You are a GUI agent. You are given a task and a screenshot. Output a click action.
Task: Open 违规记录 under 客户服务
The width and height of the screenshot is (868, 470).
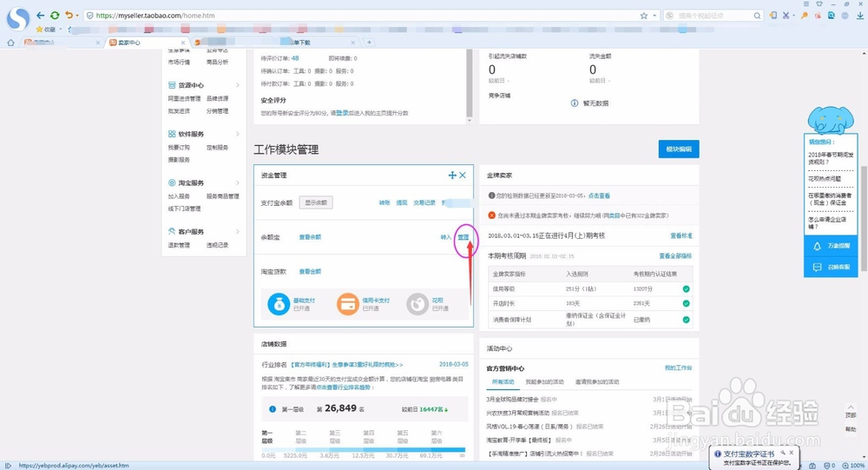pos(218,245)
